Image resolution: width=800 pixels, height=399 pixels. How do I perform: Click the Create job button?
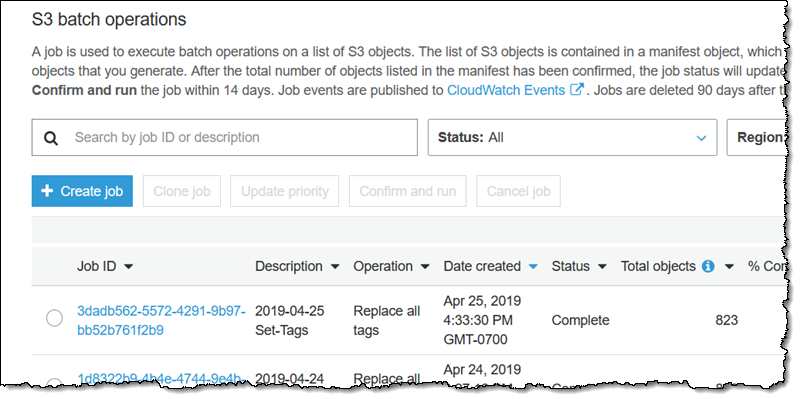pos(82,191)
